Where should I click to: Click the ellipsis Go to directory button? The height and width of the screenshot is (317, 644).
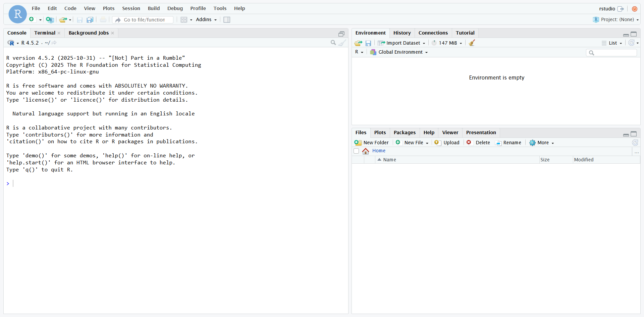[x=636, y=152]
